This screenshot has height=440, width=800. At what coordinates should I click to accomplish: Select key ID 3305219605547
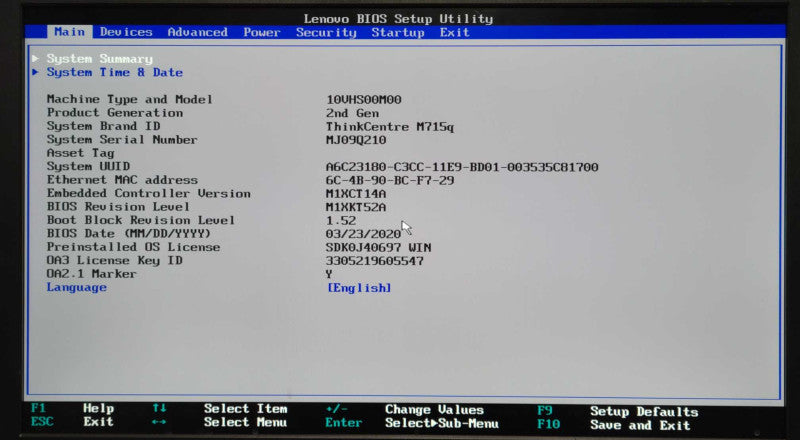[x=375, y=261]
